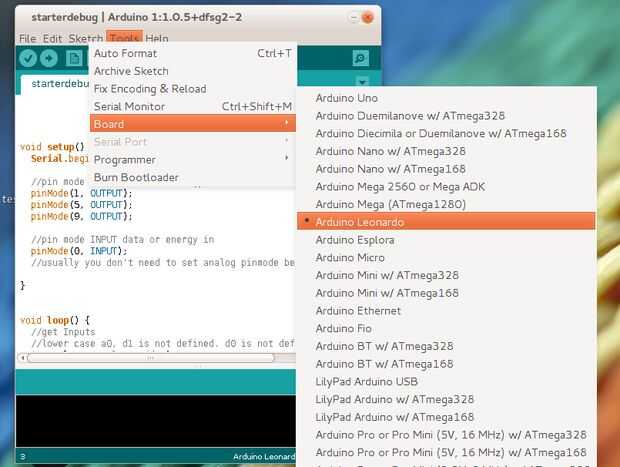The height and width of the screenshot is (467, 620).
Task: Expand the Board submenu arrow
Action: coord(287,123)
